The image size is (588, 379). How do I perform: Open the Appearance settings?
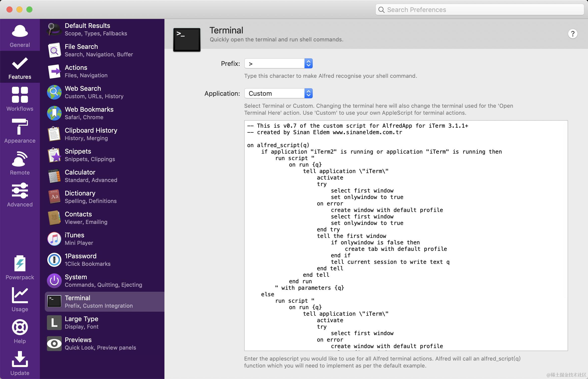click(20, 131)
